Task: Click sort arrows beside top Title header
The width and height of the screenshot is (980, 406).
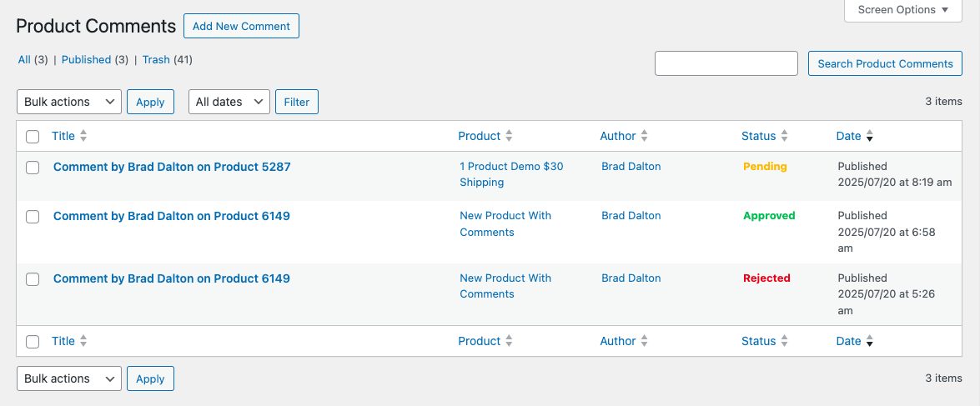Action: [83, 136]
